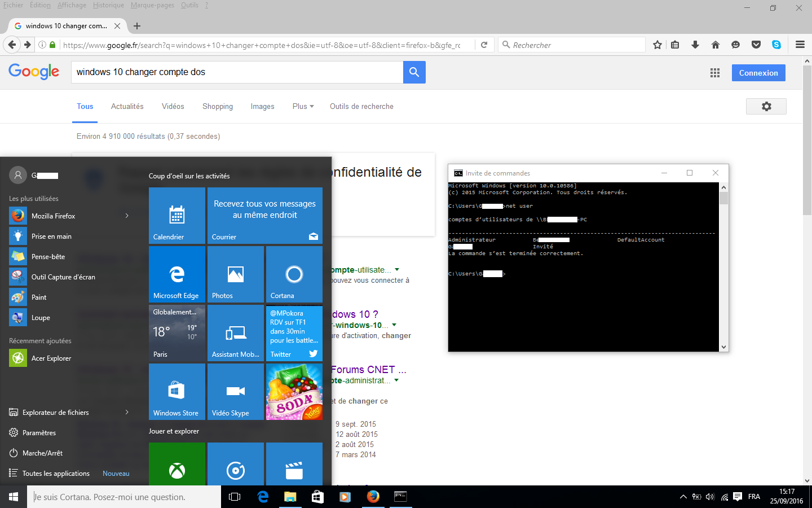Open Prise en main app
This screenshot has height=508, width=812.
pos(70,236)
